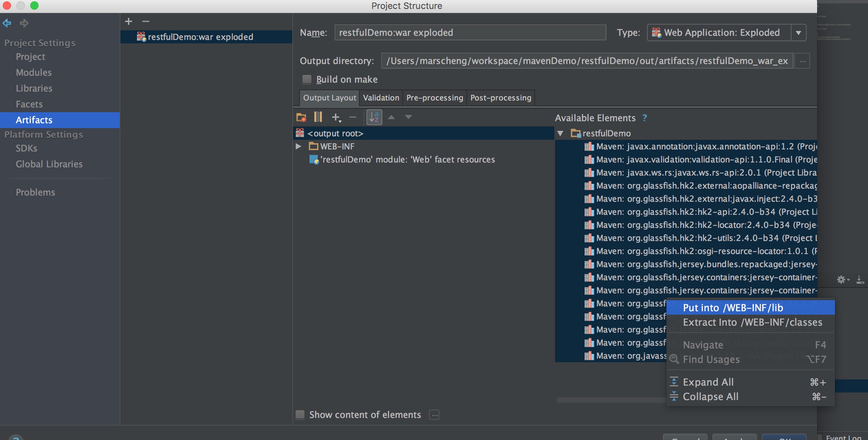Select hk2-api library icon
This screenshot has height=440, width=868.
[x=589, y=212]
